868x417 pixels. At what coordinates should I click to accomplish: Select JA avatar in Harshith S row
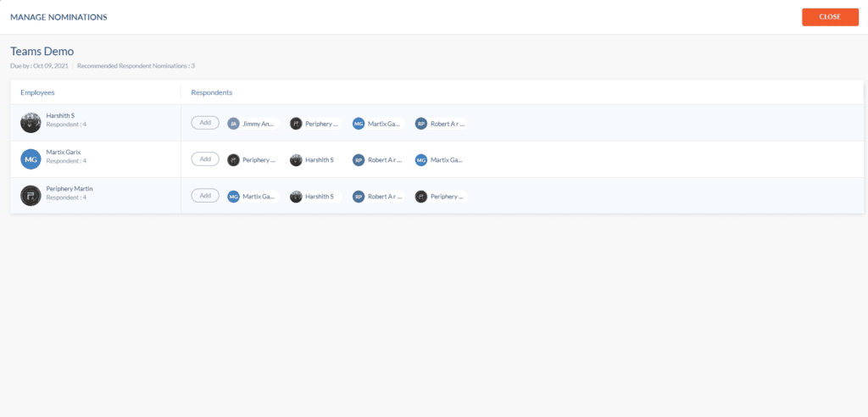pyautogui.click(x=234, y=124)
